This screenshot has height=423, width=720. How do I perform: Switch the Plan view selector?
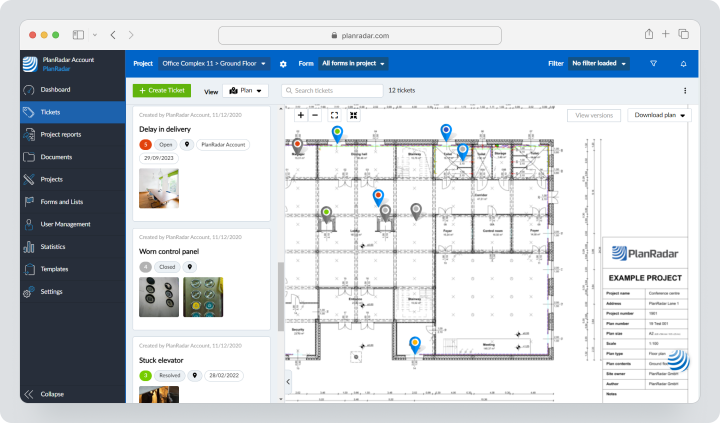(246, 90)
